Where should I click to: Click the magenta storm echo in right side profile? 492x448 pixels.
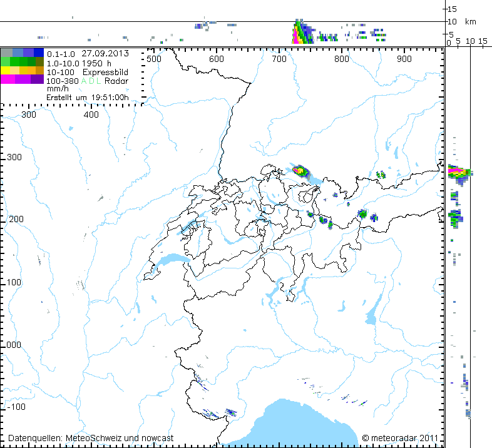(459, 173)
